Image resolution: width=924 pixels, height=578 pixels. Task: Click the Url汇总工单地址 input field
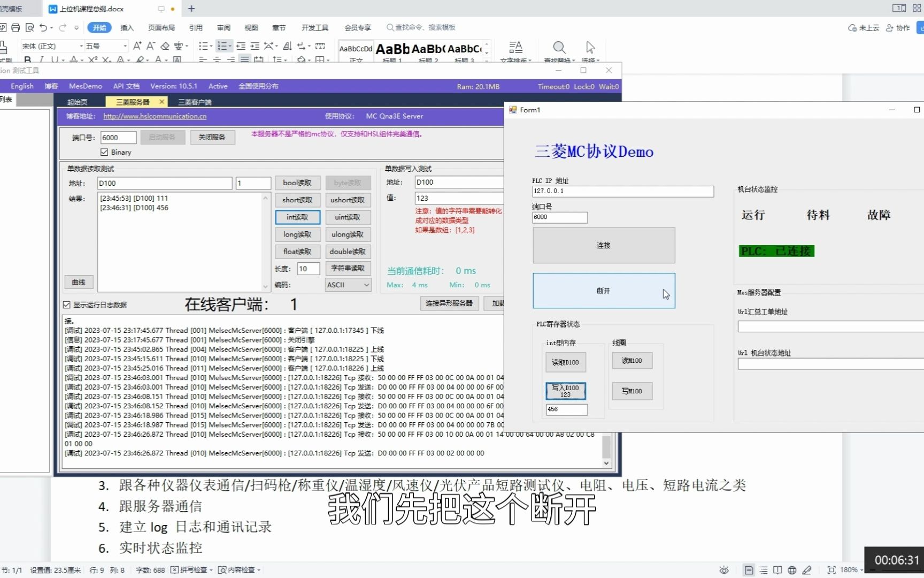pyautogui.click(x=831, y=326)
